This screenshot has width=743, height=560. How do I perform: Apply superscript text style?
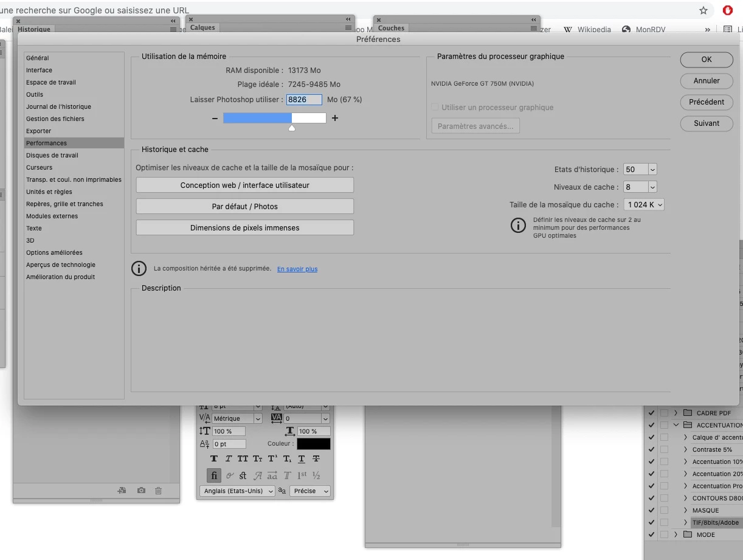click(272, 459)
